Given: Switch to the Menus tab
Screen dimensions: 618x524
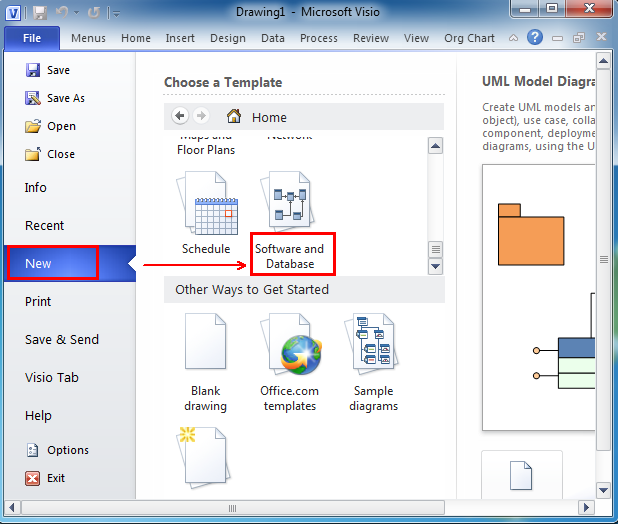Looking at the screenshot, I should tap(88, 38).
